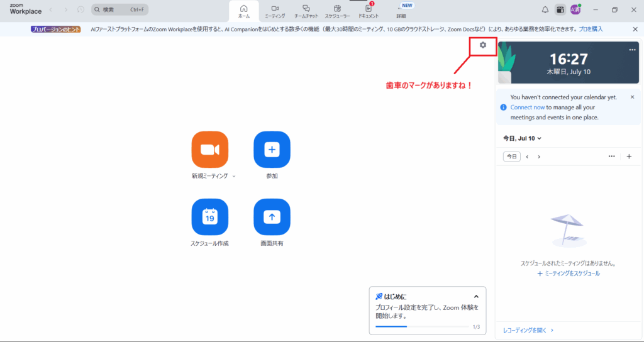This screenshot has width=644, height=342.
Task: Open settings via the gear icon
Action: pyautogui.click(x=483, y=45)
